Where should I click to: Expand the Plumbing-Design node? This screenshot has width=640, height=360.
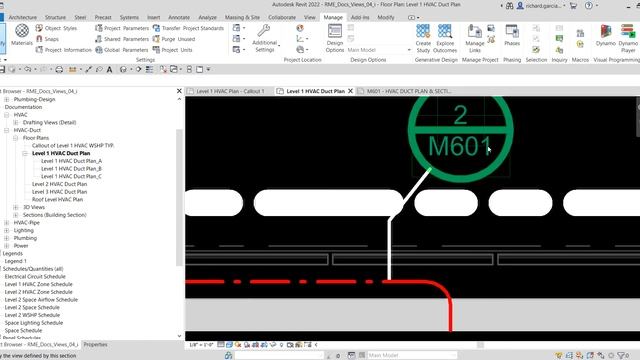(7, 99)
